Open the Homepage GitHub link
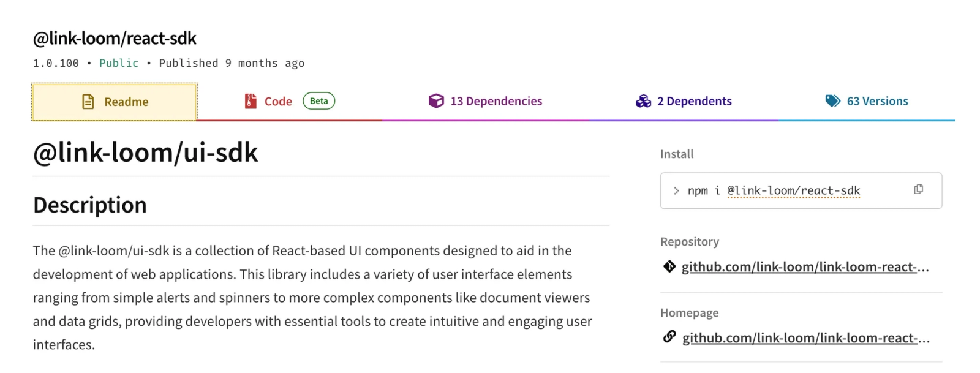The height and width of the screenshot is (373, 980). pyautogui.click(x=805, y=338)
